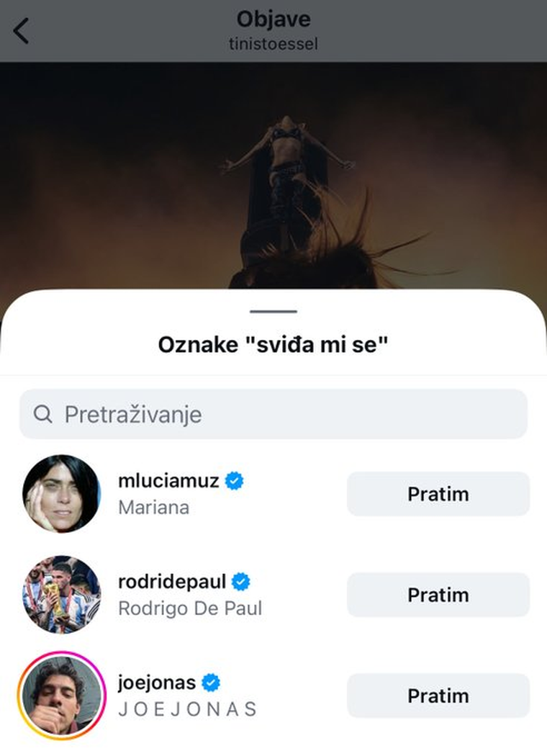
Task: Tap the back arrow in header
Action: [x=22, y=31]
